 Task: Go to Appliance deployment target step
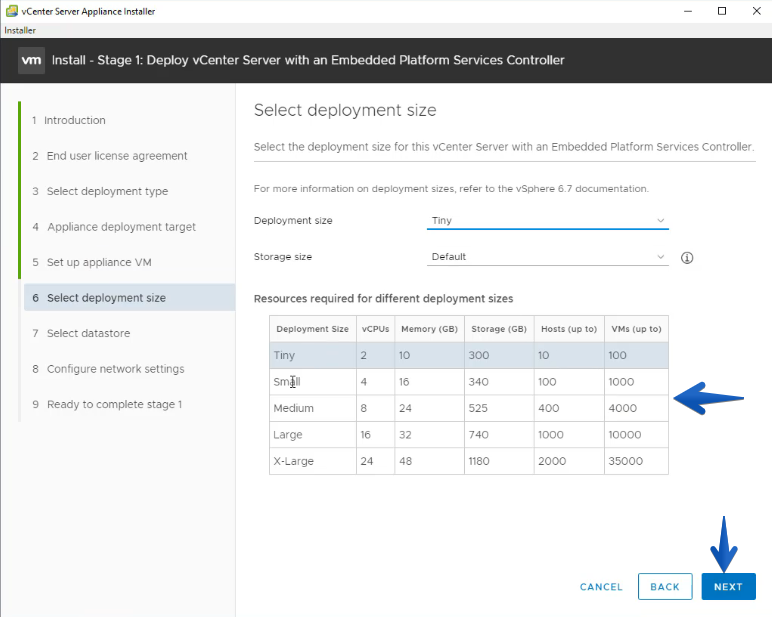pos(114,227)
